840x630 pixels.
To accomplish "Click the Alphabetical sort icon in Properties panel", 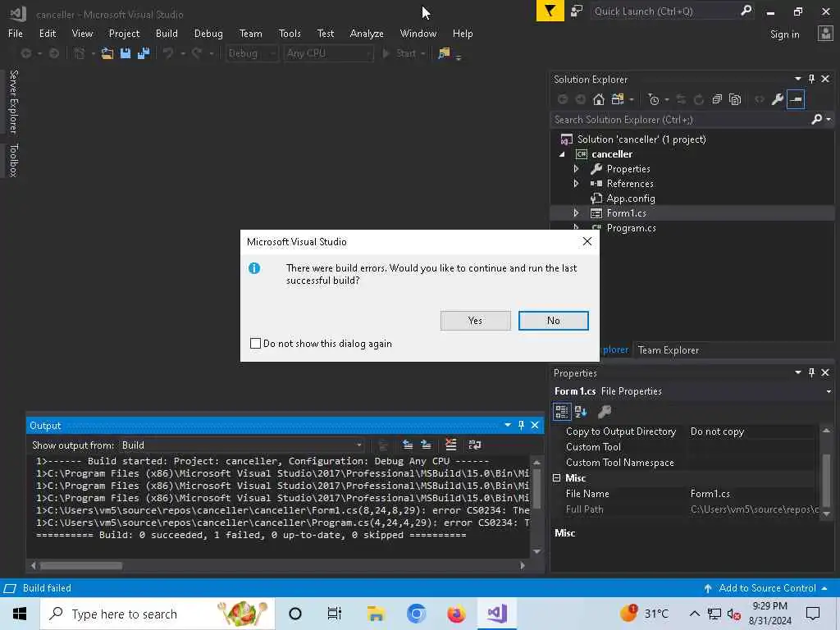I will point(581,412).
